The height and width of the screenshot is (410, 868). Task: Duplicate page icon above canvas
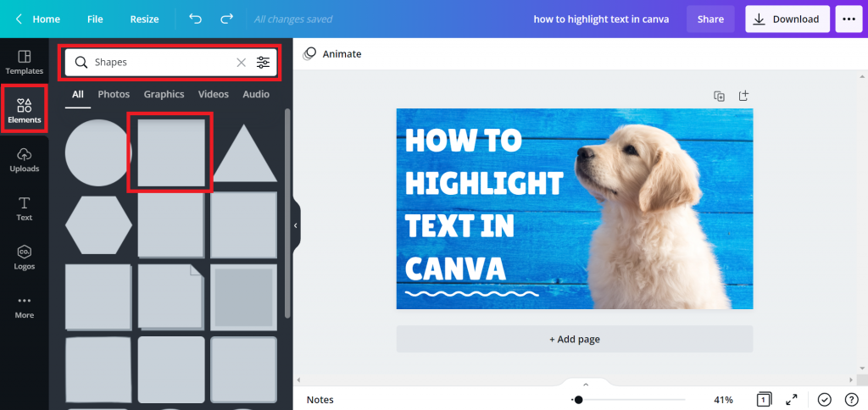719,97
